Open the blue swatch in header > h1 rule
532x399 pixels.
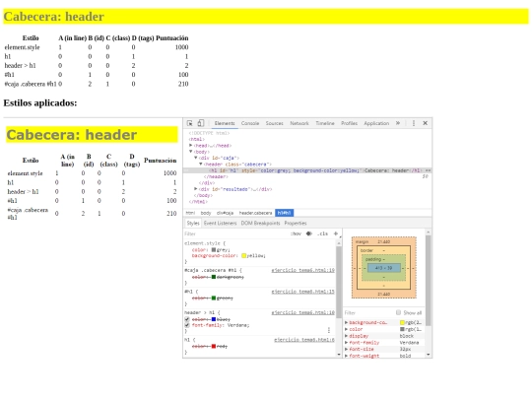(x=214, y=319)
